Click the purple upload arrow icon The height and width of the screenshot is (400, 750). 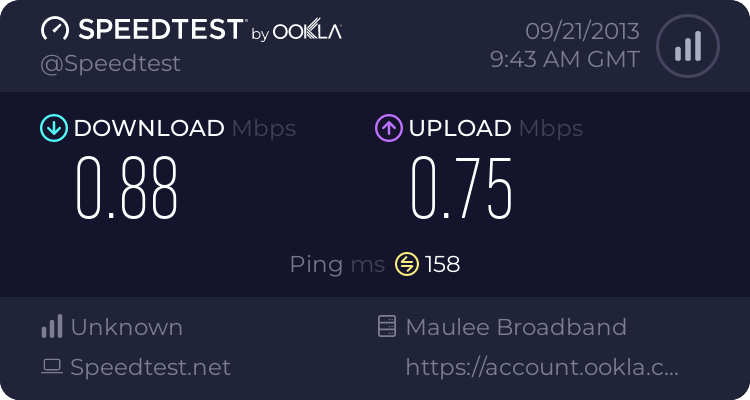(388, 128)
